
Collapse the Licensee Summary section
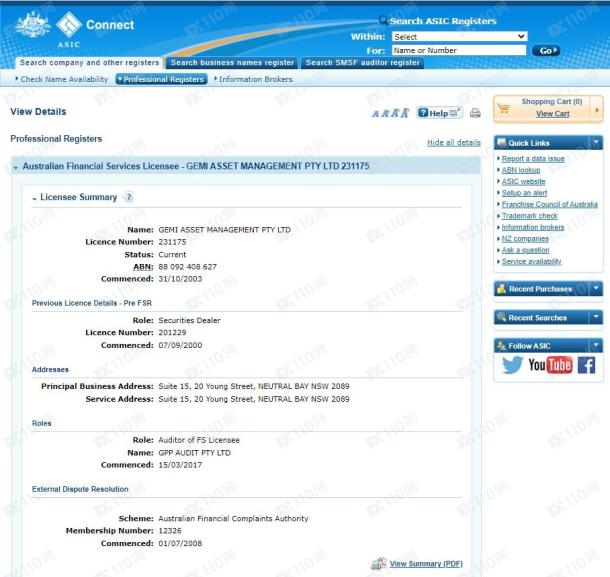(34, 199)
